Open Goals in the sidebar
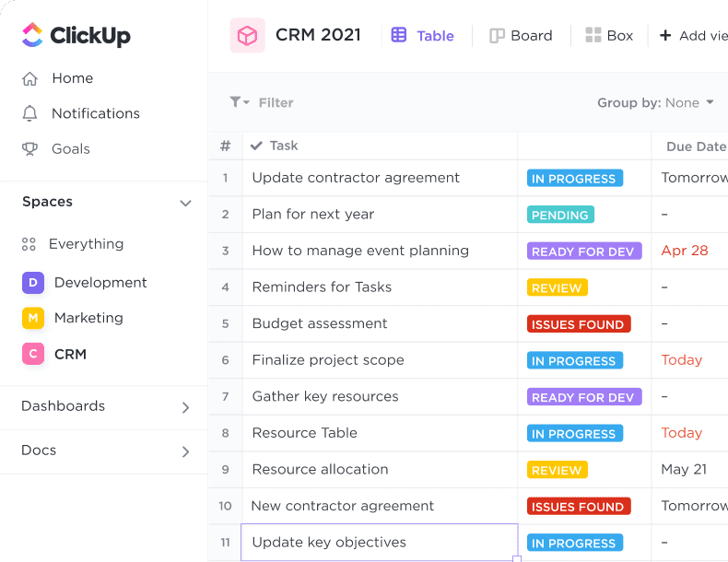This screenshot has height=562, width=728. [71, 149]
